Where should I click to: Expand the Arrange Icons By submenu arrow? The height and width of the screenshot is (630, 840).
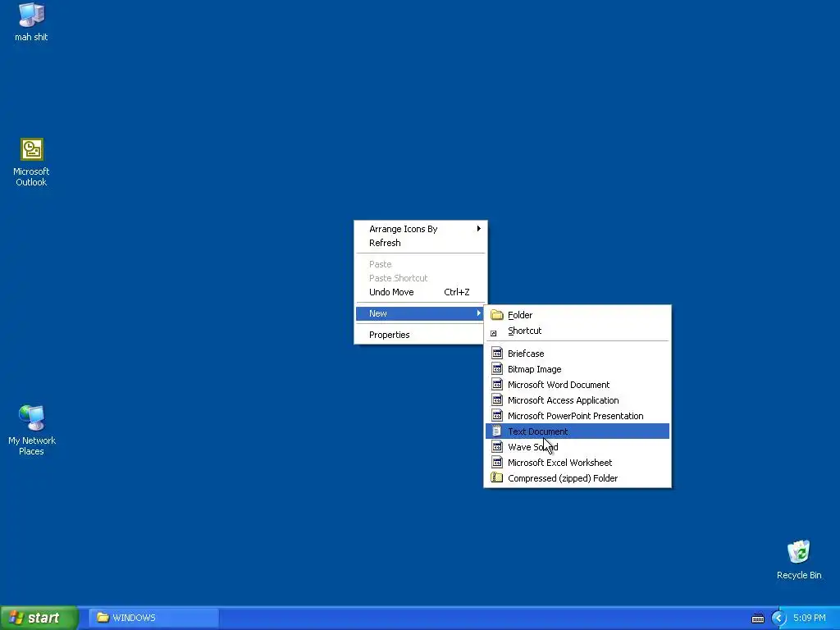pos(478,229)
